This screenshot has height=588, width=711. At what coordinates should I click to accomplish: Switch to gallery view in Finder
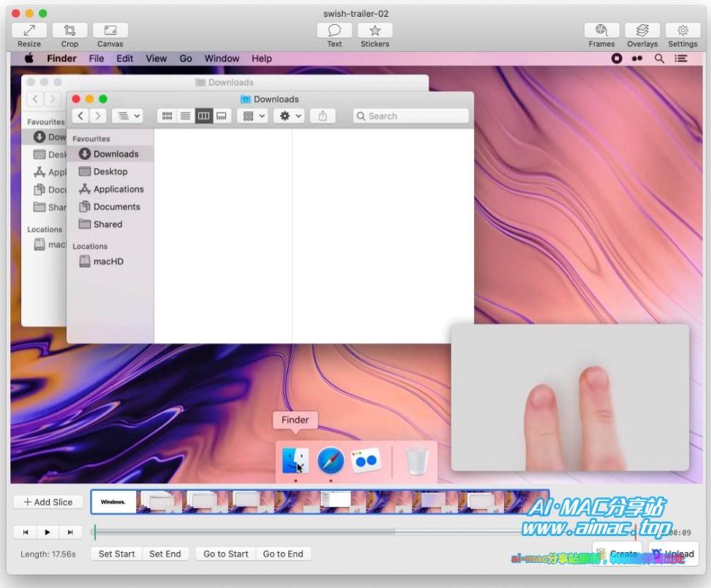point(222,116)
